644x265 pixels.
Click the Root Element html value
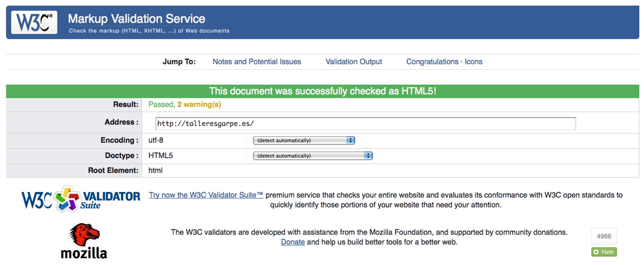(155, 171)
